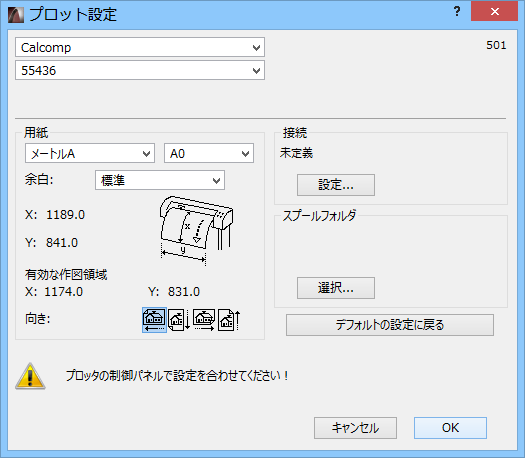Click the 501 number label
525x458 pixels.
point(496,45)
